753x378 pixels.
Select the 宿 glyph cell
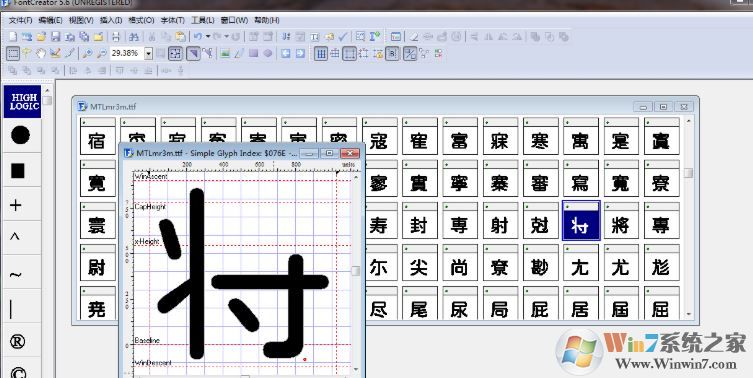click(x=98, y=136)
